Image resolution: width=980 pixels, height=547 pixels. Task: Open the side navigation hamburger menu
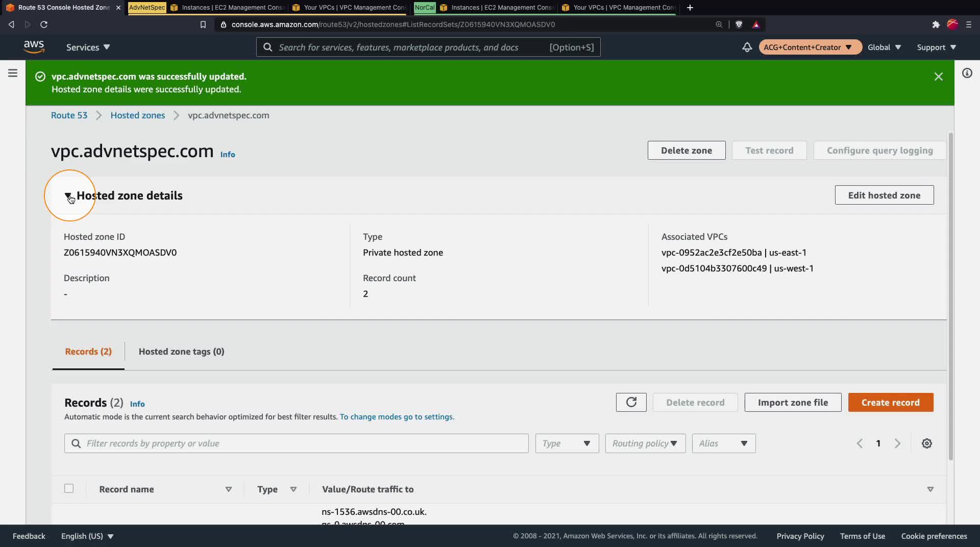[x=13, y=73]
